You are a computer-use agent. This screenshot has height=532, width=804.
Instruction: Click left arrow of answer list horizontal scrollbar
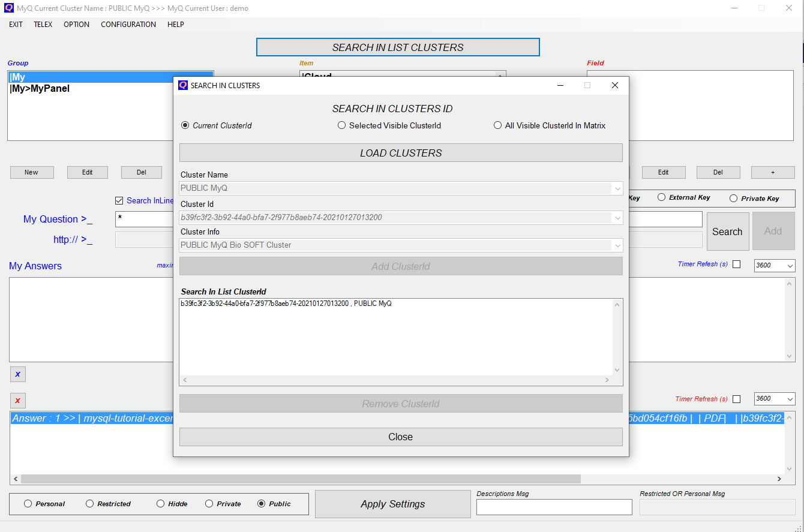click(16, 479)
